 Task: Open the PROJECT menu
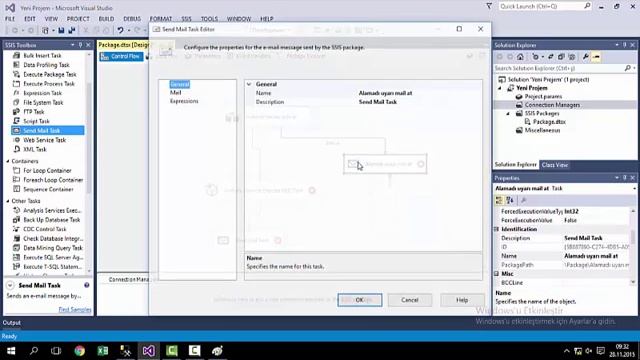coord(78,19)
